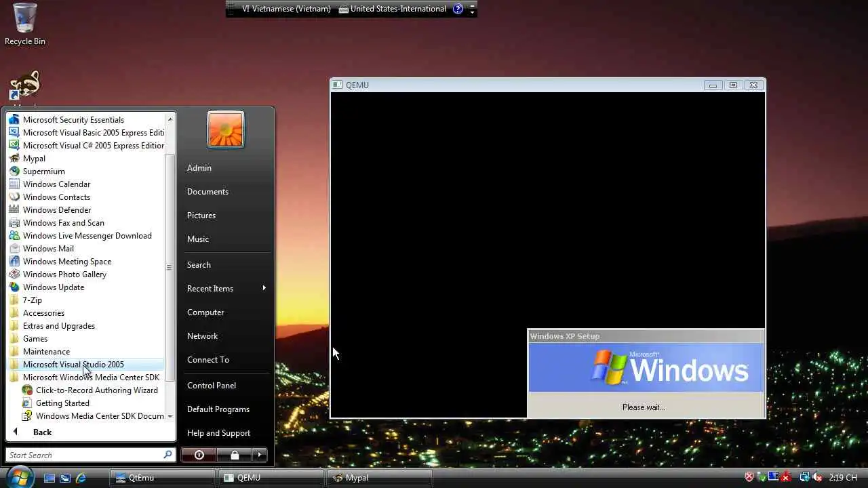This screenshot has width=868, height=488.
Task: Expand the Recent Items submenu
Action: [226, 289]
